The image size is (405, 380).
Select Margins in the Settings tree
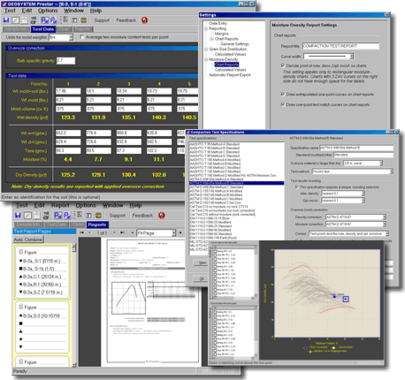222,34
